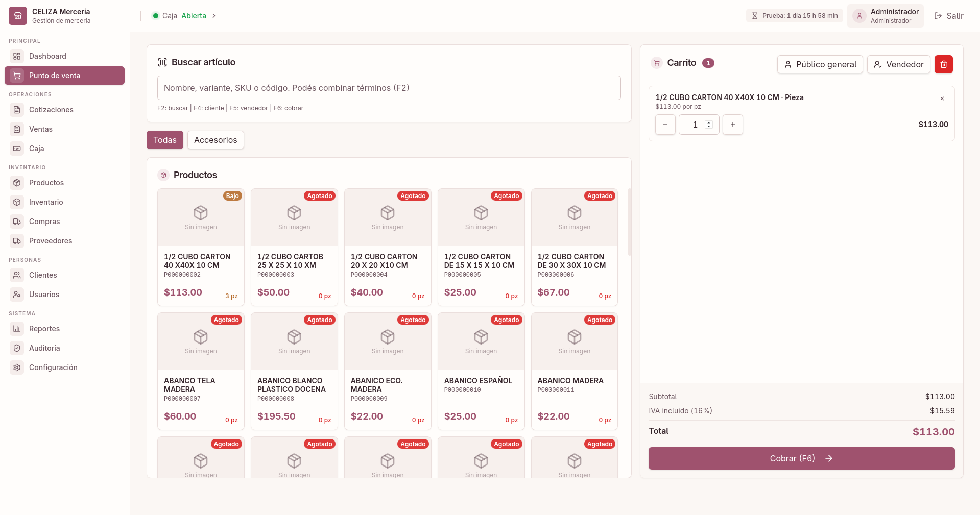Click the Compras truck icon
980x515 pixels.
click(17, 222)
